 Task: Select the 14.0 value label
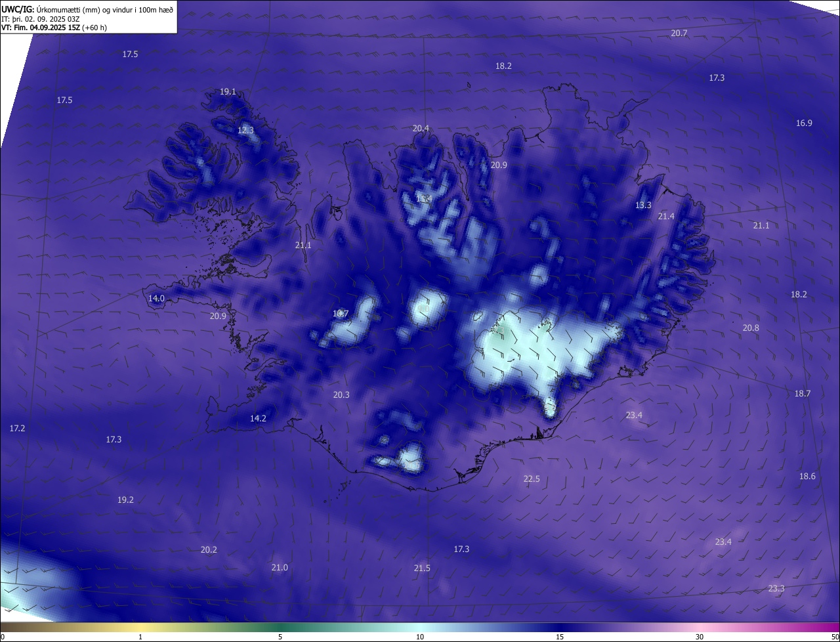click(156, 298)
